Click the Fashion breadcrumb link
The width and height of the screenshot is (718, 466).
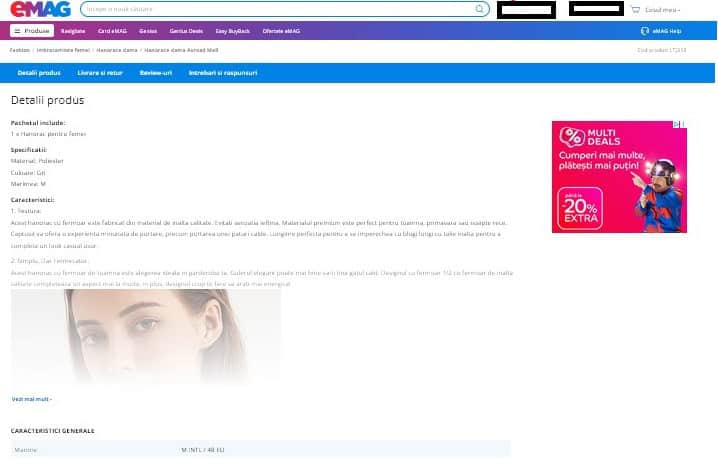(x=20, y=50)
